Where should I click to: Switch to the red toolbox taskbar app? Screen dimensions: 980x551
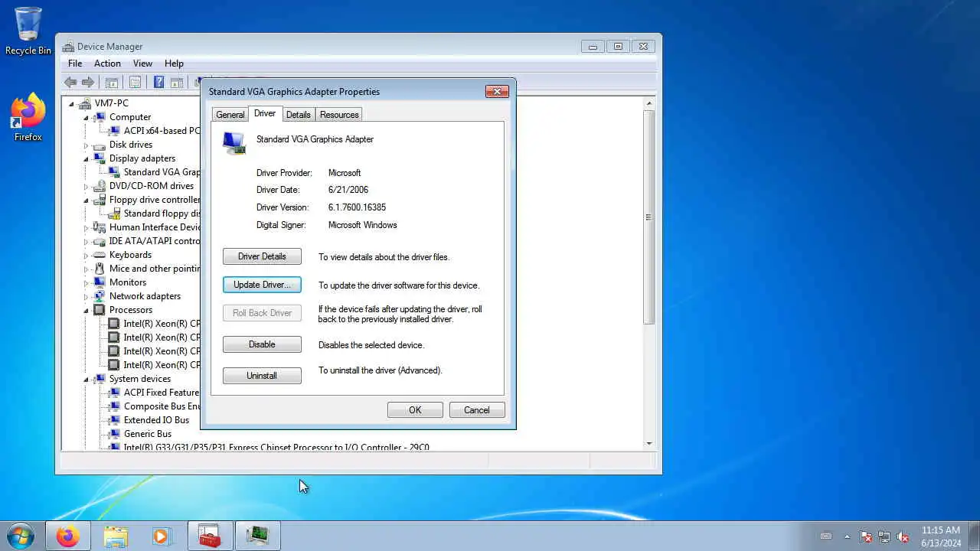click(x=209, y=536)
